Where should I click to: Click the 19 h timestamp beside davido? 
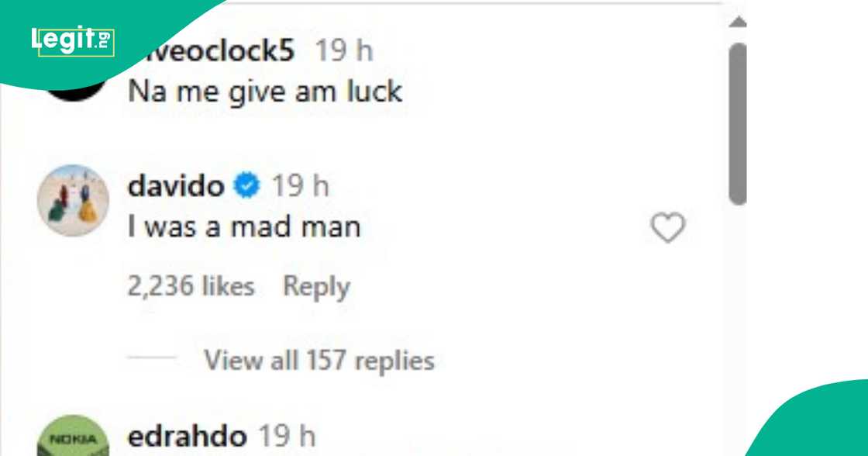point(300,185)
